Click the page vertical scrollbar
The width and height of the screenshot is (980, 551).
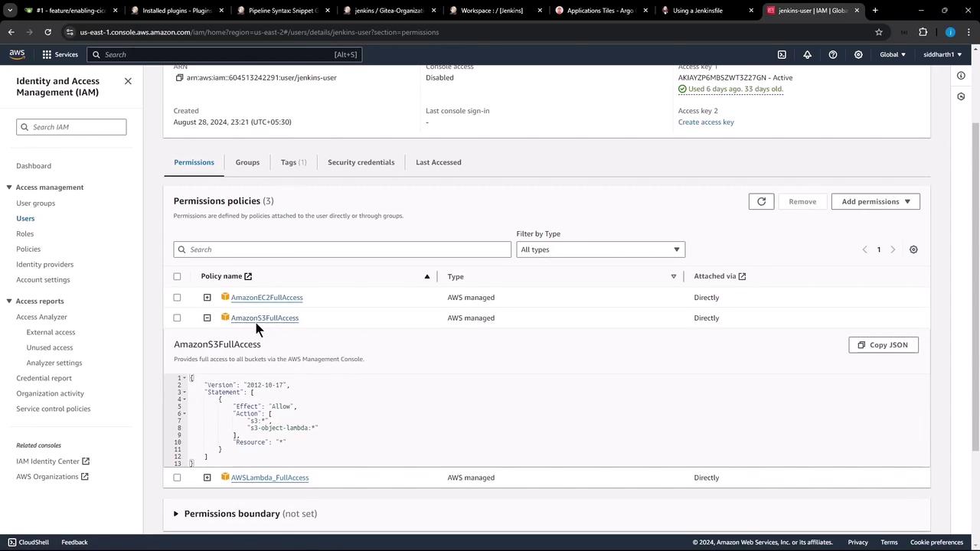(x=975, y=287)
